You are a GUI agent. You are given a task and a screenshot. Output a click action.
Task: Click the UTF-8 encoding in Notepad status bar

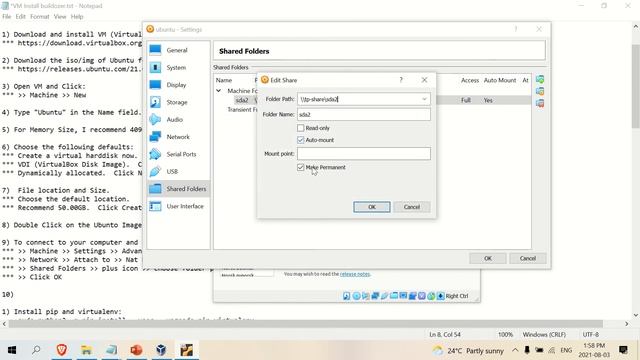pyautogui.click(x=591, y=335)
